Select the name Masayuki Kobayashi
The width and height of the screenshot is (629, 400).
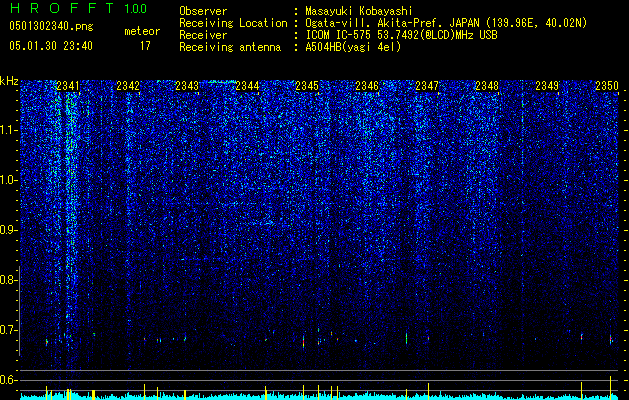pos(359,11)
